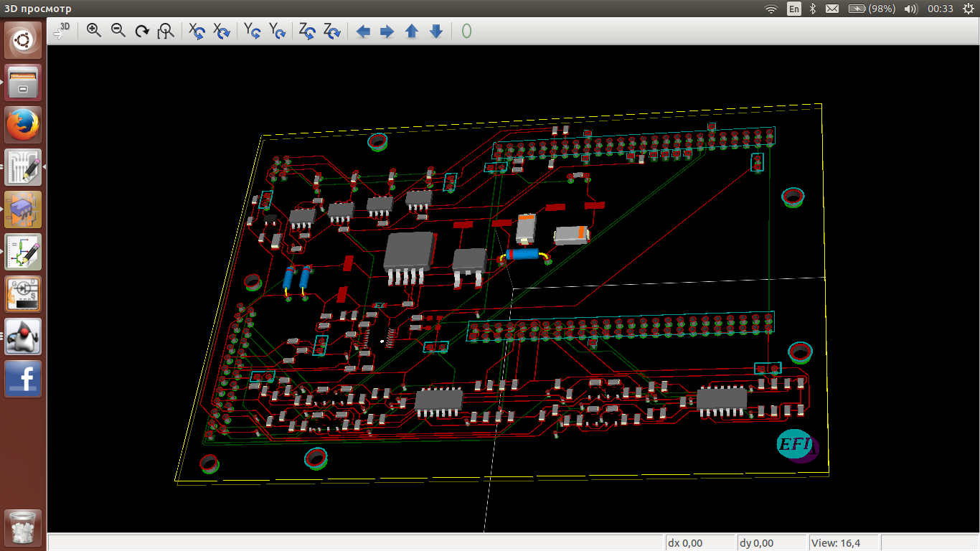980x551 pixels.
Task: Rotate Y counterclockwise
Action: pos(252,30)
